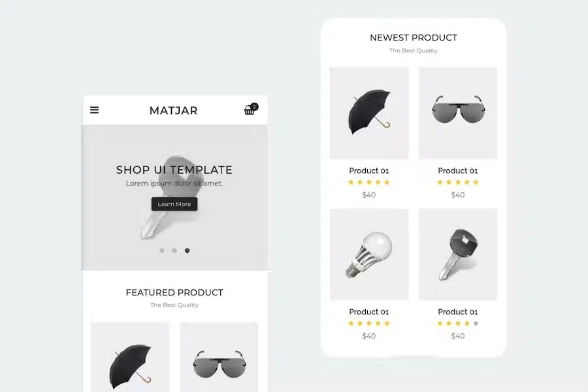Image resolution: width=588 pixels, height=392 pixels.
Task: Open the Featured Product sunglasses thumbnail
Action: [219, 357]
